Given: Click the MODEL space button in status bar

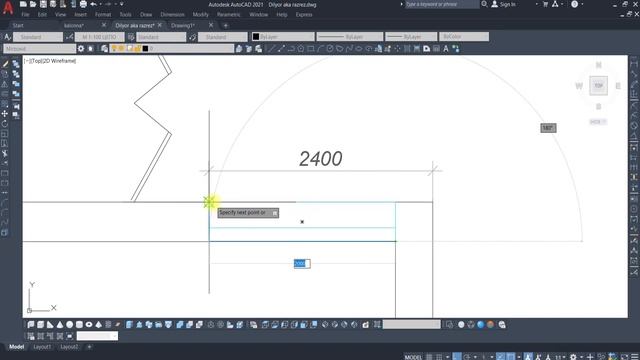Looking at the screenshot, I should pyautogui.click(x=413, y=357).
